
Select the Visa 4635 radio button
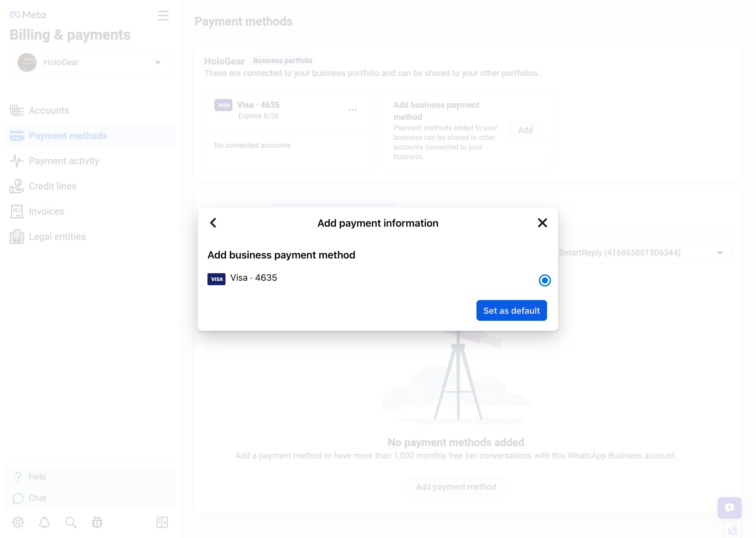544,280
